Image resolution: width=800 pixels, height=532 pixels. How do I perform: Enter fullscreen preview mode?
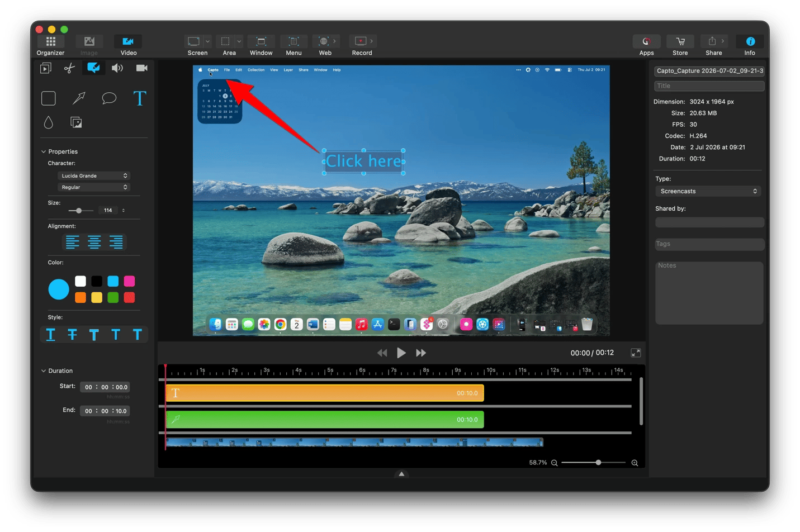[636, 353]
